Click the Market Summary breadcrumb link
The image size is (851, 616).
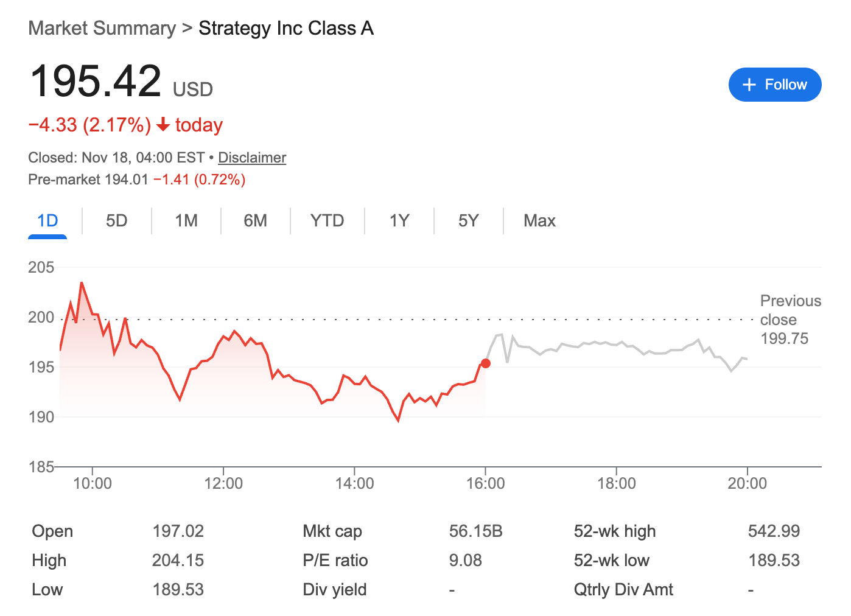(x=102, y=27)
